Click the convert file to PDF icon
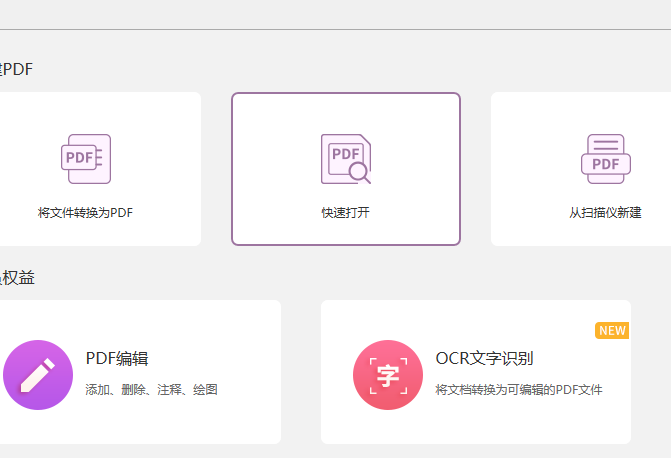 point(86,159)
